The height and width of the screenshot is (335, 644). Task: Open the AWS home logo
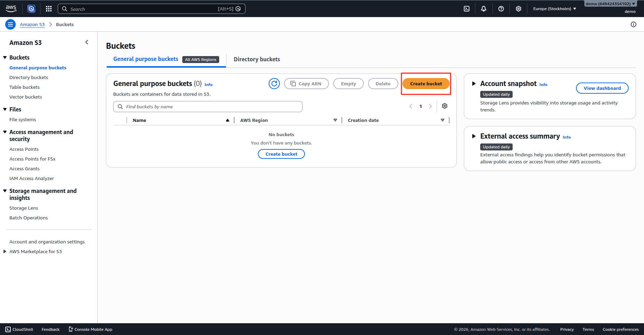pyautogui.click(x=11, y=9)
